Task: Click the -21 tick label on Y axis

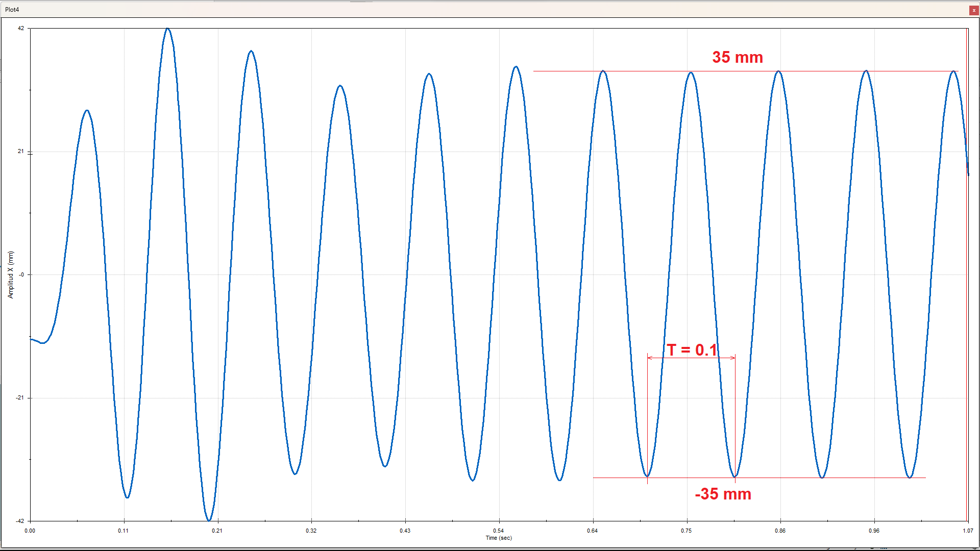Action: 20,397
